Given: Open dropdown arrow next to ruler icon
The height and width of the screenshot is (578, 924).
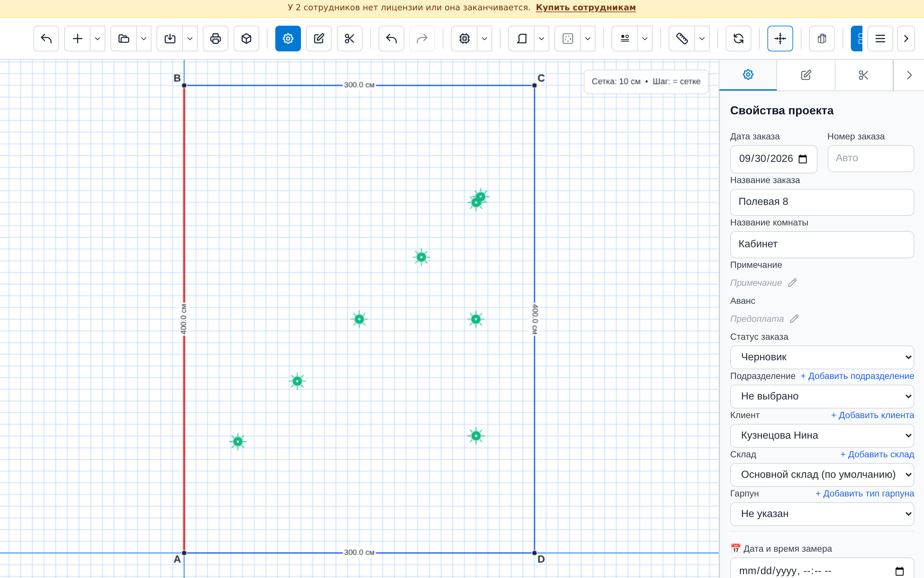Looking at the screenshot, I should [702, 39].
